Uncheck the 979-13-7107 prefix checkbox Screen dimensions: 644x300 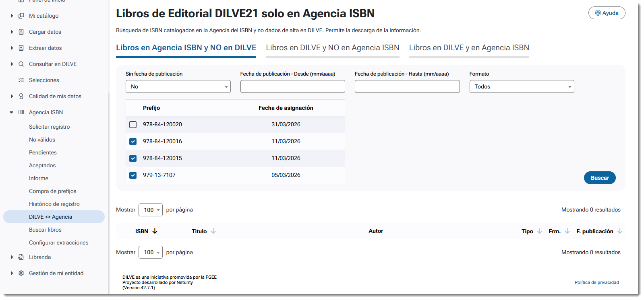[133, 175]
